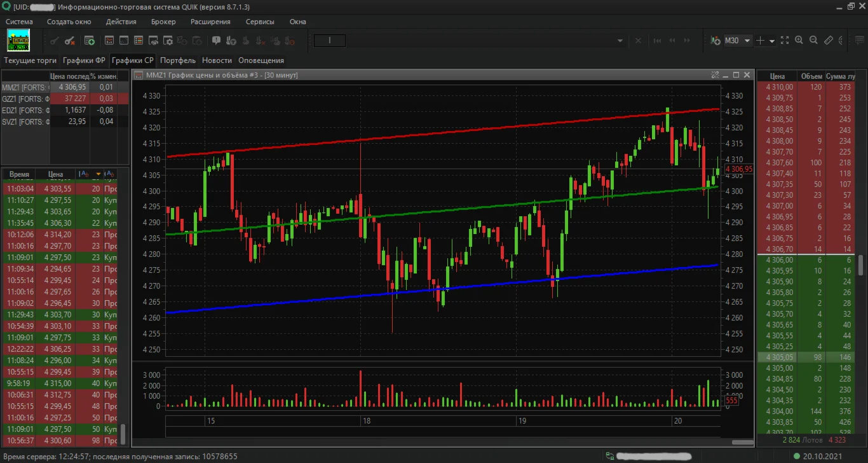Expand the long empty combo box dropdown

click(x=621, y=41)
